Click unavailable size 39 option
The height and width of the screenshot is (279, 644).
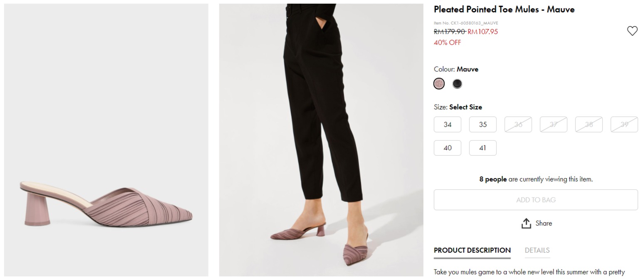[624, 125]
